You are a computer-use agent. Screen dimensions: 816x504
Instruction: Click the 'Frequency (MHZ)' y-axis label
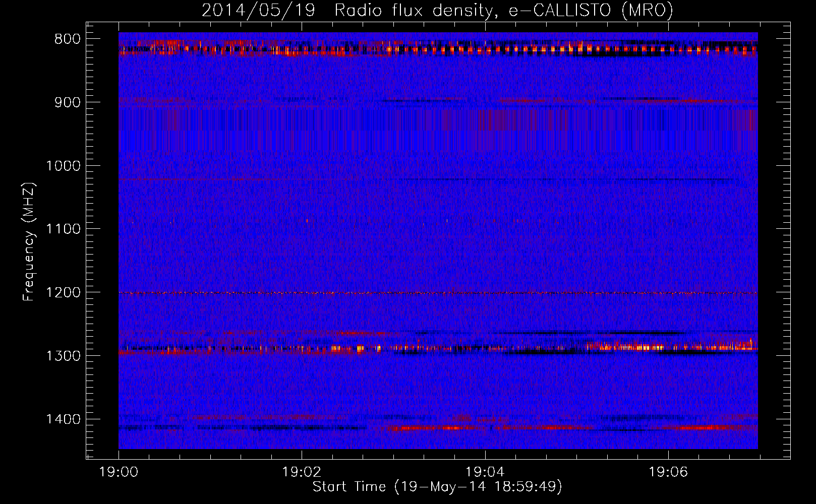(x=29, y=242)
